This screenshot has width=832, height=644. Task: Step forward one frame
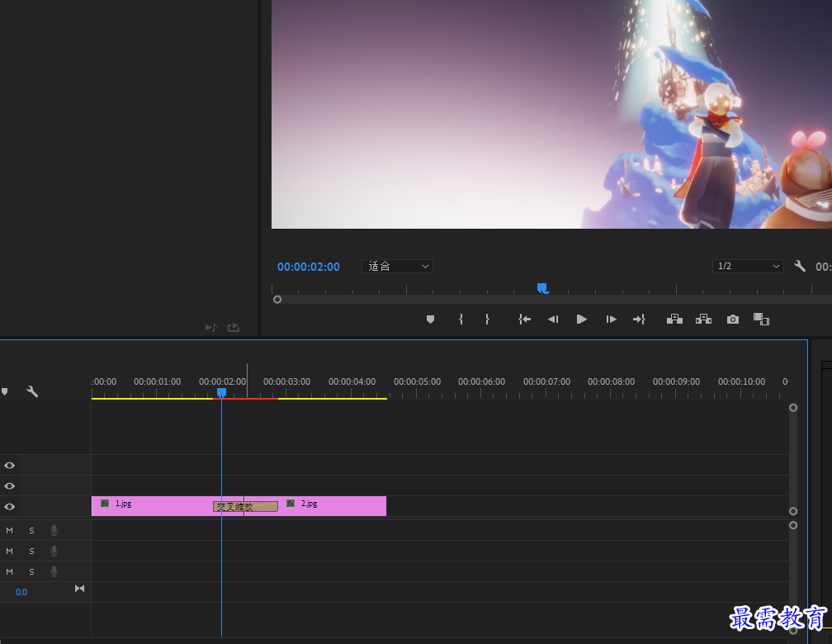click(611, 319)
